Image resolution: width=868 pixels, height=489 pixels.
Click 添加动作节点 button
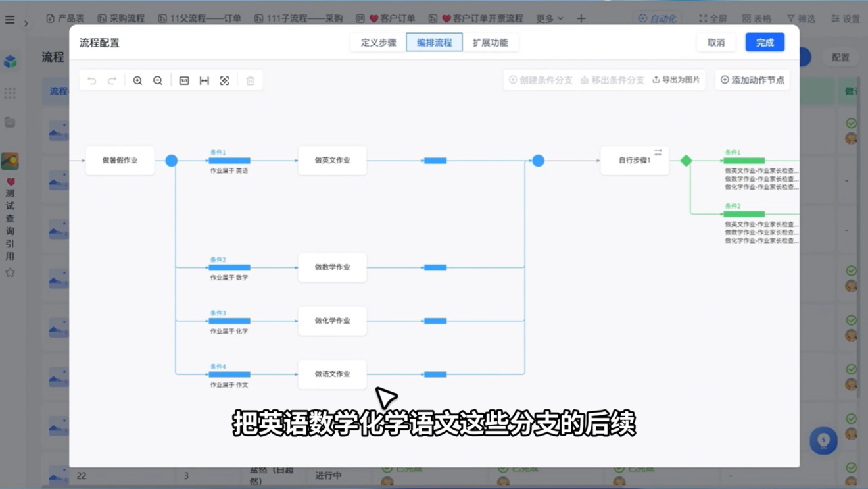click(x=752, y=80)
